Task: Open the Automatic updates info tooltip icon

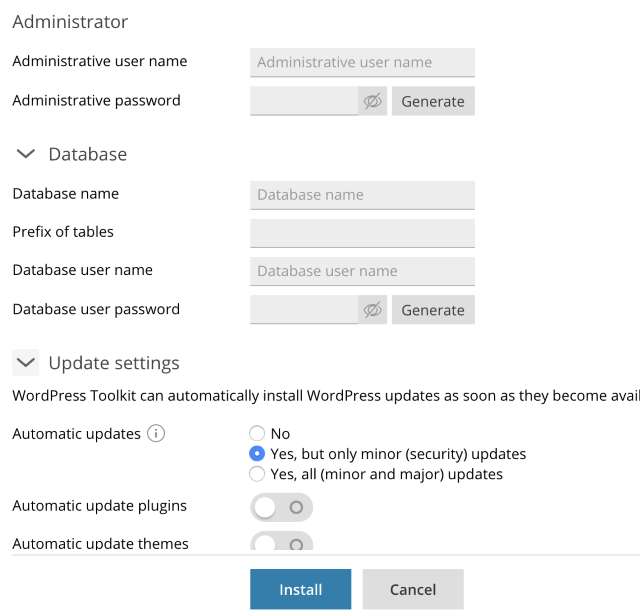Action: pyautogui.click(x=156, y=434)
